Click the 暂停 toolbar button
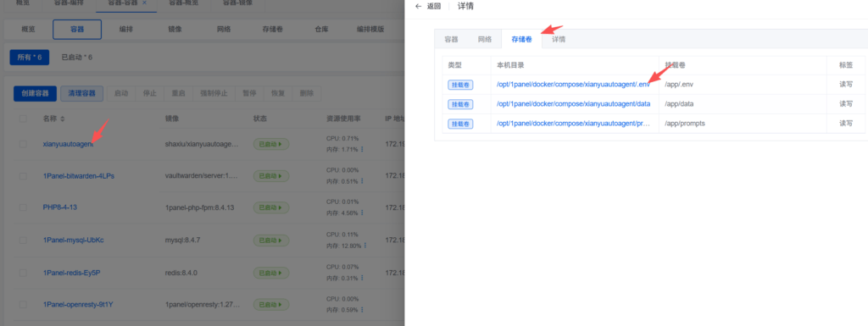This screenshot has height=326, width=868. [249, 93]
